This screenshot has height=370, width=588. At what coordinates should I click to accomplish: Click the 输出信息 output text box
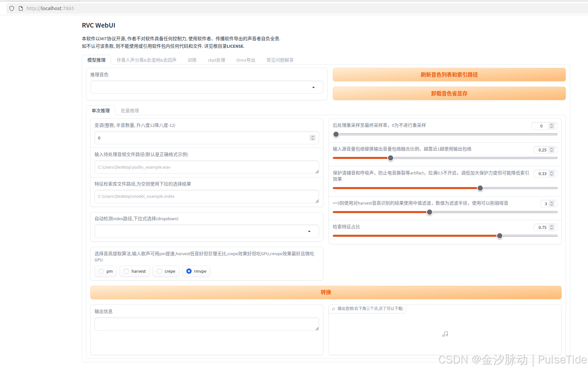[206, 324]
